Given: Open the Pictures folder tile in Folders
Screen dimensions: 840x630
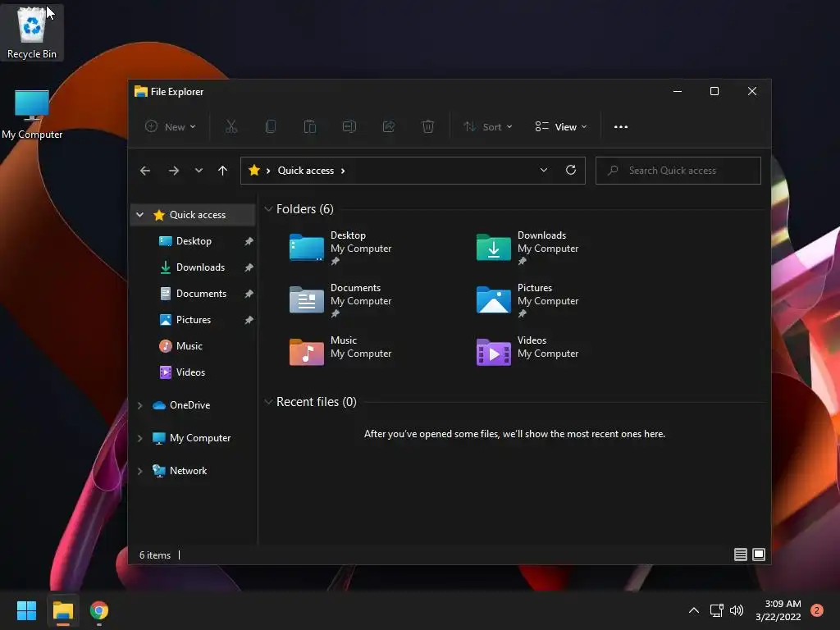Looking at the screenshot, I should tap(527, 300).
